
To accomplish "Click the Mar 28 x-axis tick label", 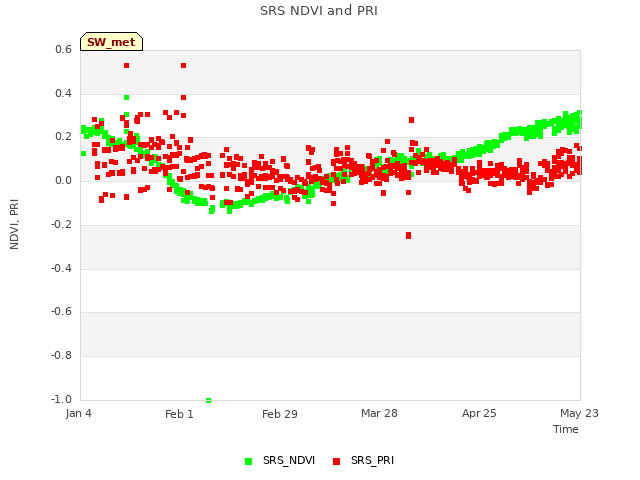I will point(379,413).
